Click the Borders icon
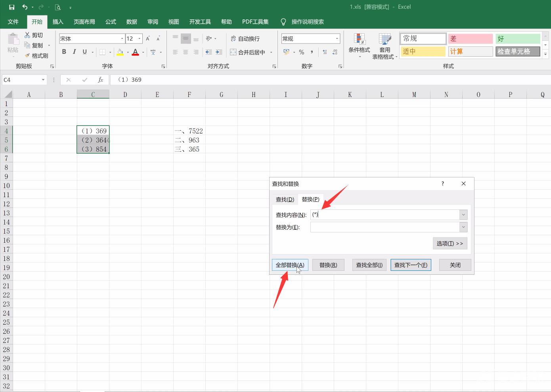This screenshot has width=551, height=392. [102, 52]
